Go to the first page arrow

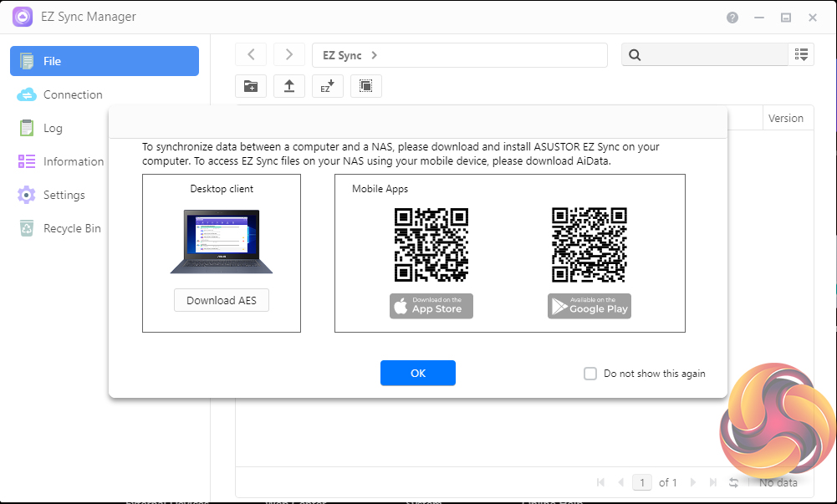point(600,482)
